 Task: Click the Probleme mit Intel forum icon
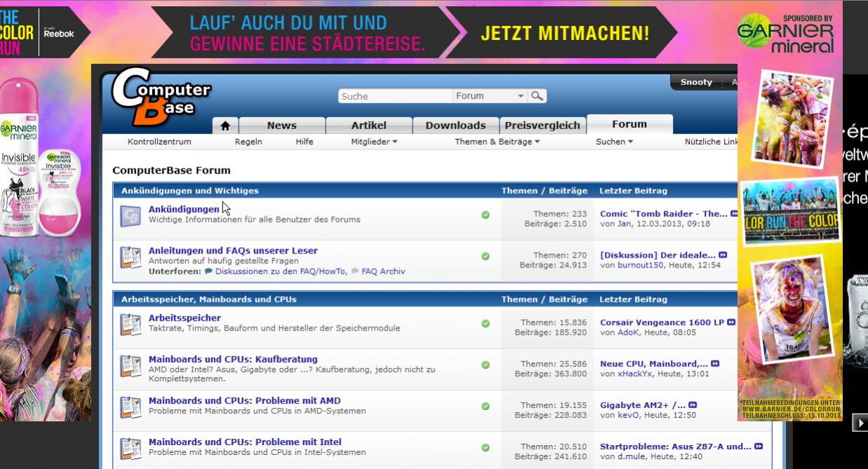click(x=131, y=448)
